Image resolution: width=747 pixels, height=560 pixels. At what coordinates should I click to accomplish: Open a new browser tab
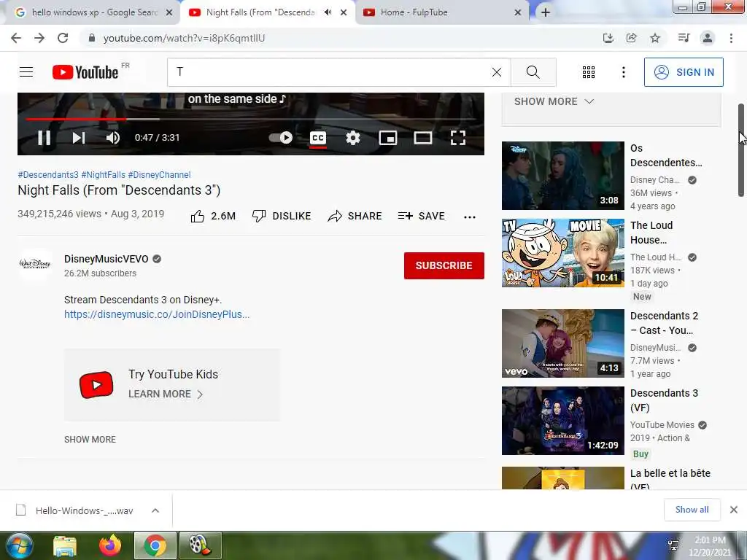(x=546, y=12)
